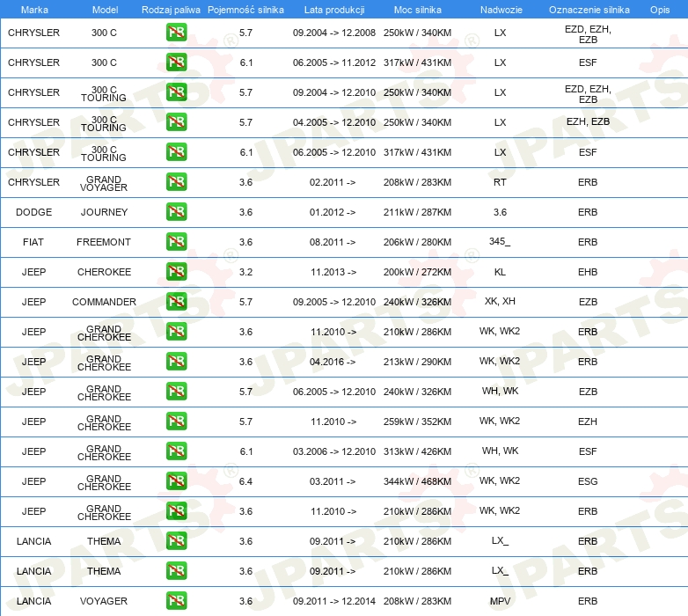Select the CHEROKEE model cell with 3.2 engine

point(104,272)
